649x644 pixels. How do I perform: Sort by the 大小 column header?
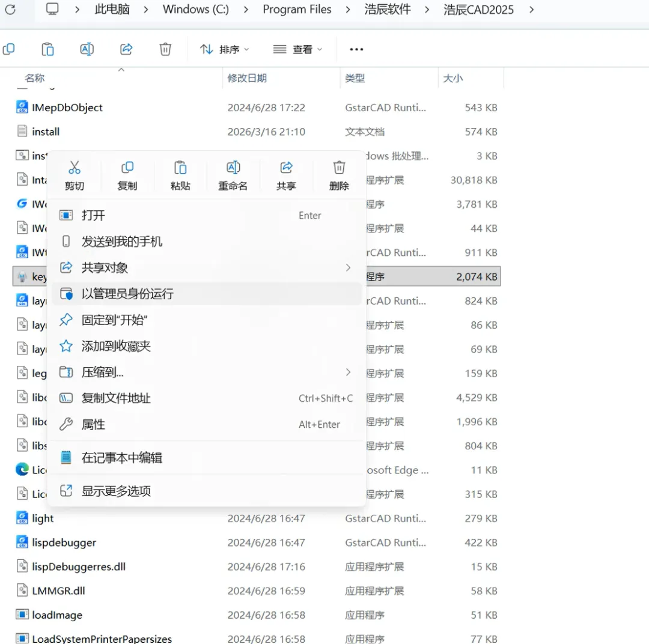tap(453, 78)
